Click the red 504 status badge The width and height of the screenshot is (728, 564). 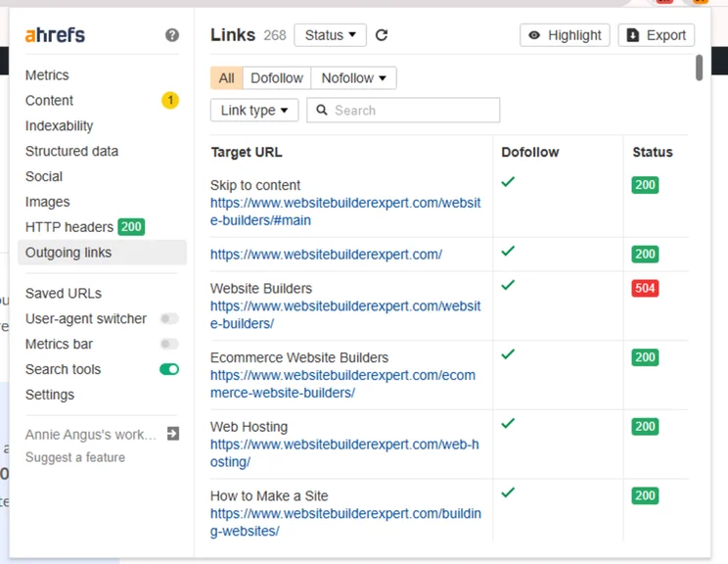(x=645, y=288)
